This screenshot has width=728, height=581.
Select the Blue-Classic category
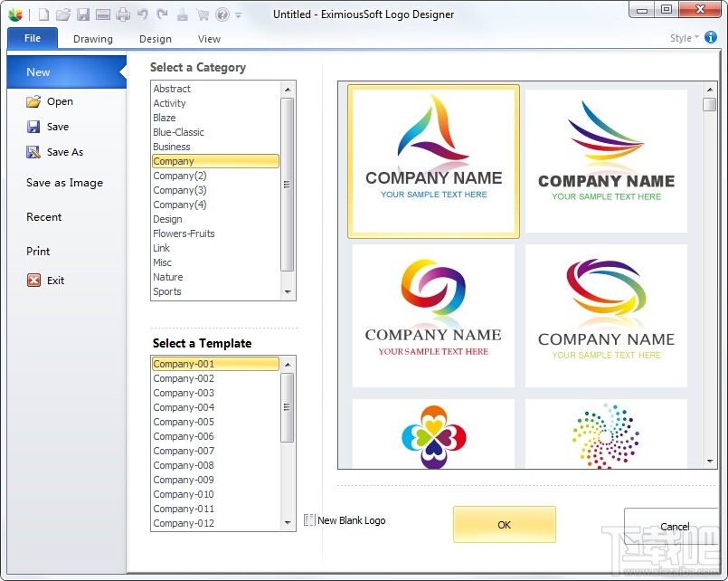pos(215,132)
